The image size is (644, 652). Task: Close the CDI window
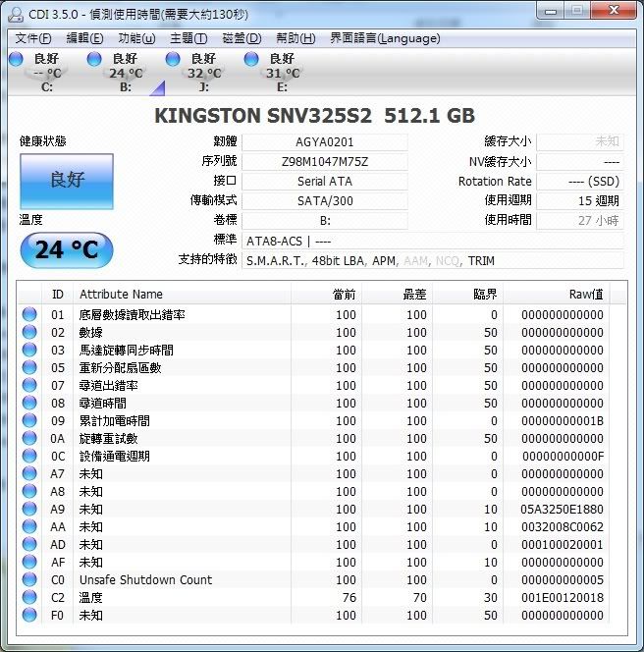point(614,11)
